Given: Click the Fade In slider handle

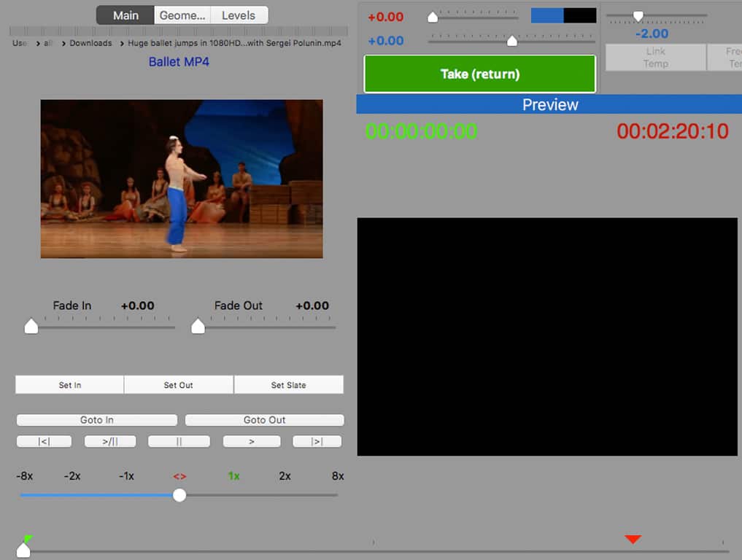Looking at the screenshot, I should [31, 327].
